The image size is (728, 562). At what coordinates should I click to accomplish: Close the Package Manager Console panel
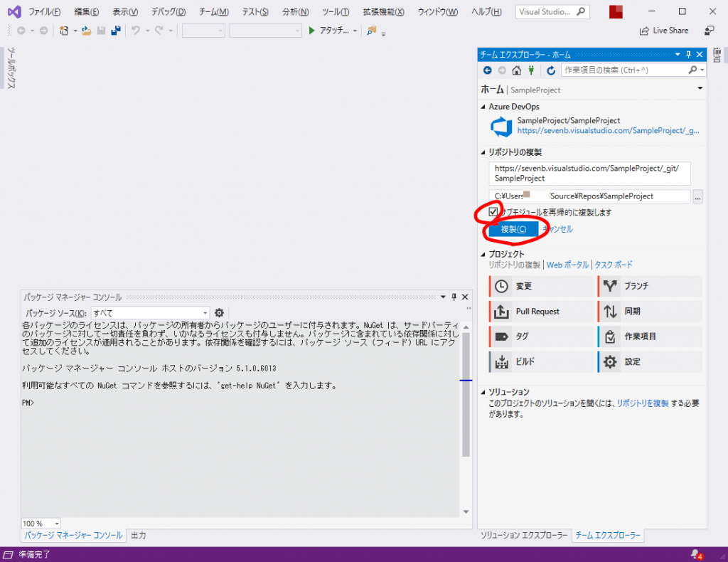[x=465, y=297]
